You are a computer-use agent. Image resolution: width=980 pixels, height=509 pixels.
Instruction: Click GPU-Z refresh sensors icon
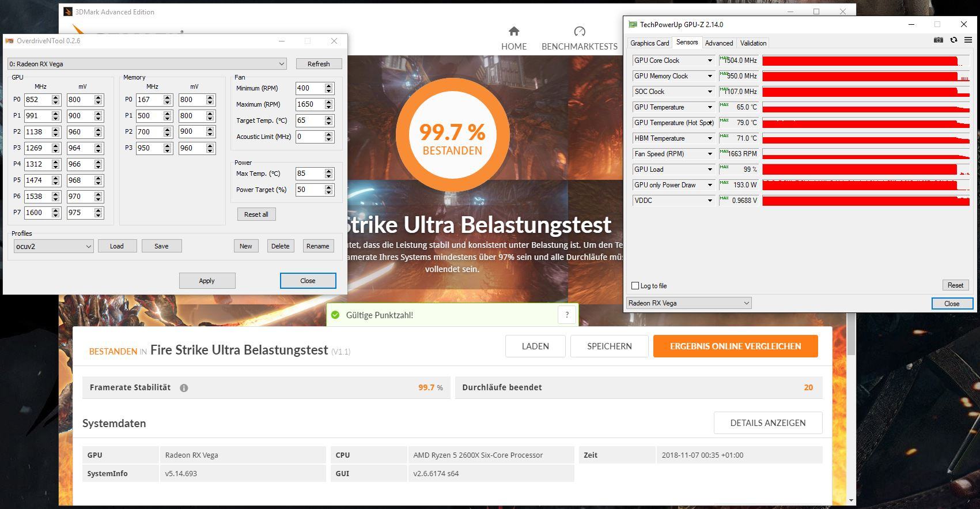[953, 40]
